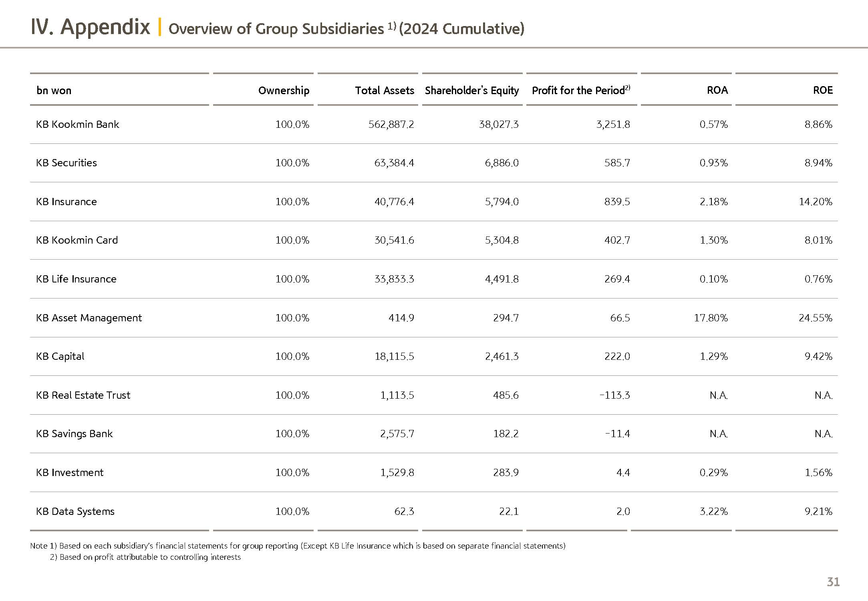Select the ROA column header
Viewport: 868px width, 601px height.
(717, 90)
